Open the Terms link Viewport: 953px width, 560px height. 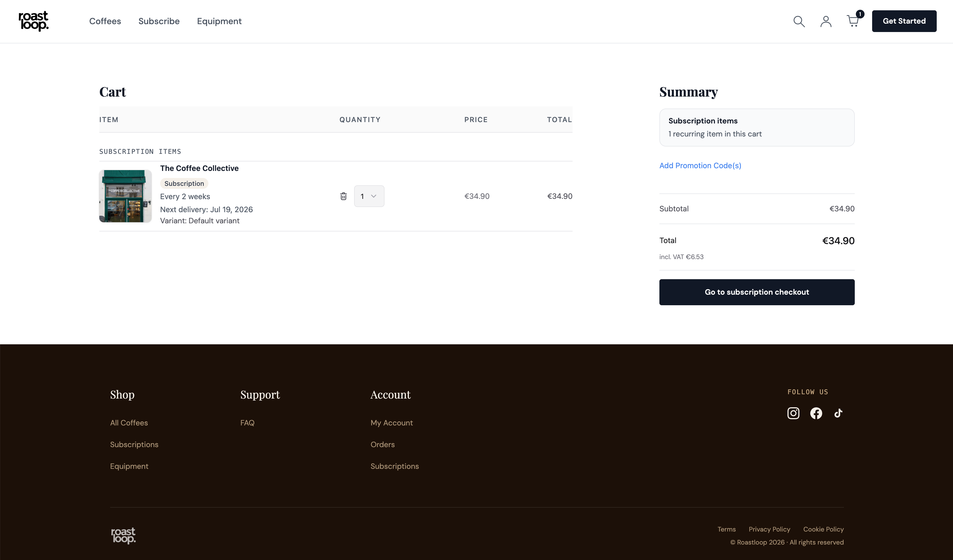point(727,529)
